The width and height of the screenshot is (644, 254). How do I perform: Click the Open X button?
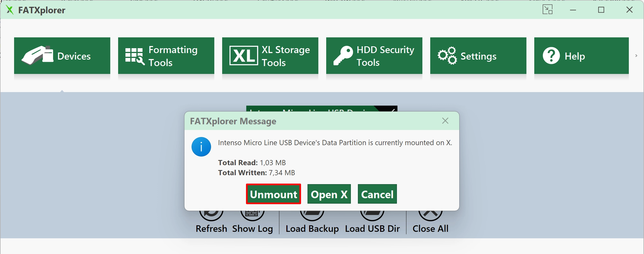click(x=329, y=194)
